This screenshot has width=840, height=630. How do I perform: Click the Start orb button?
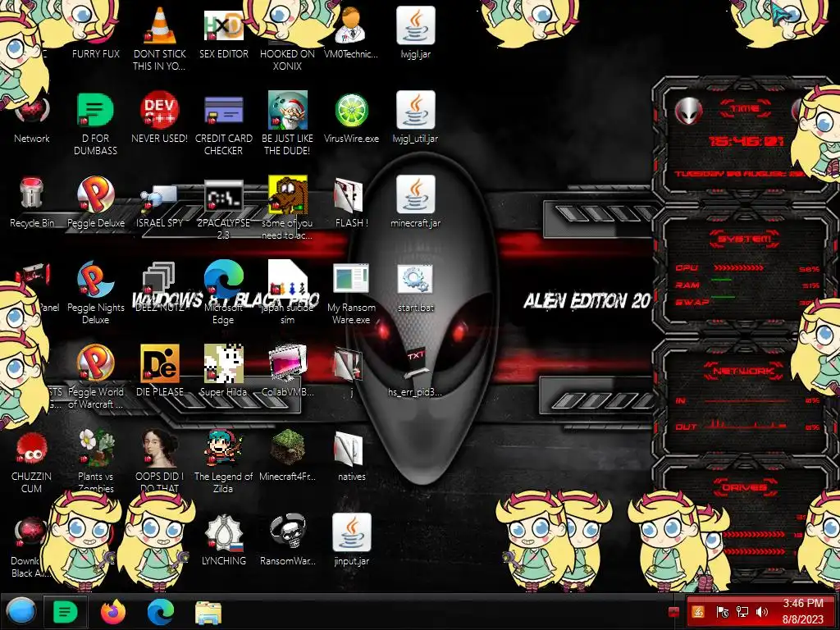point(21,611)
